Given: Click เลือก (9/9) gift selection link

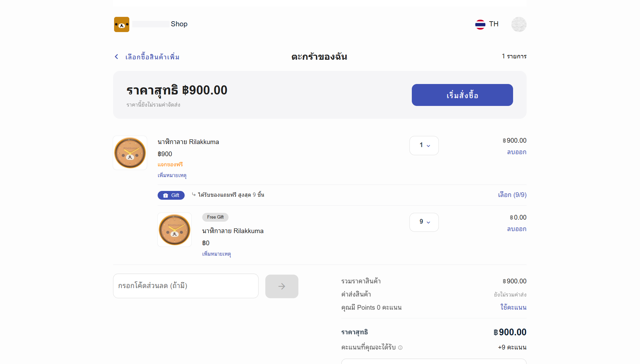Looking at the screenshot, I should coord(512,195).
